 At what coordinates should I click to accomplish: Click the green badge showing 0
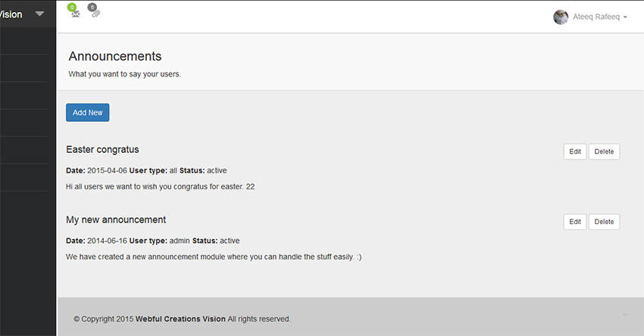72,7
